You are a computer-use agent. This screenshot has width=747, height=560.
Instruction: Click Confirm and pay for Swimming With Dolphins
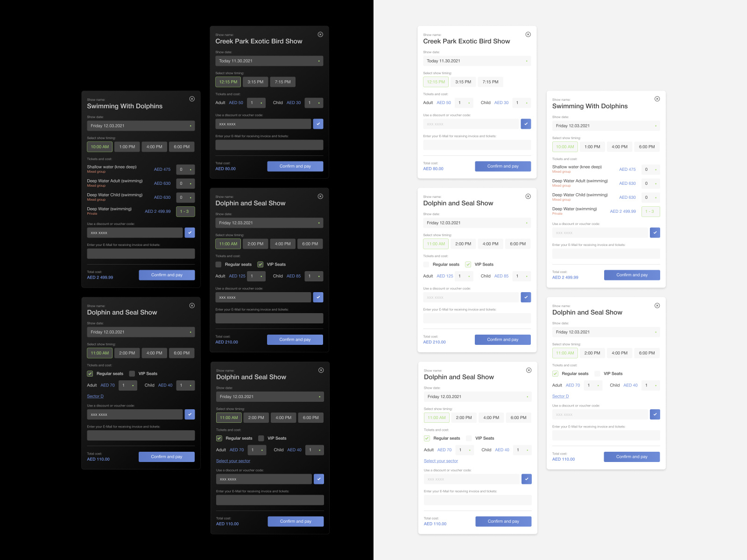[167, 275]
